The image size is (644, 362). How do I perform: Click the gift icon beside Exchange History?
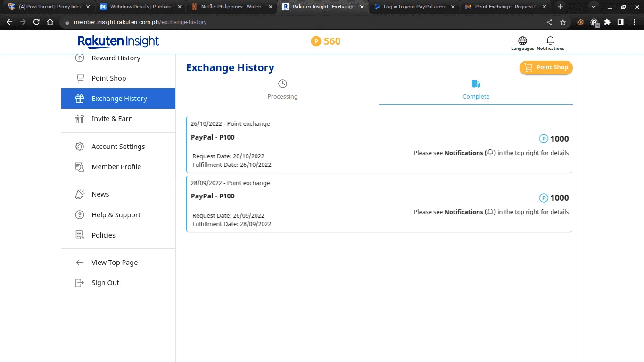click(x=80, y=99)
